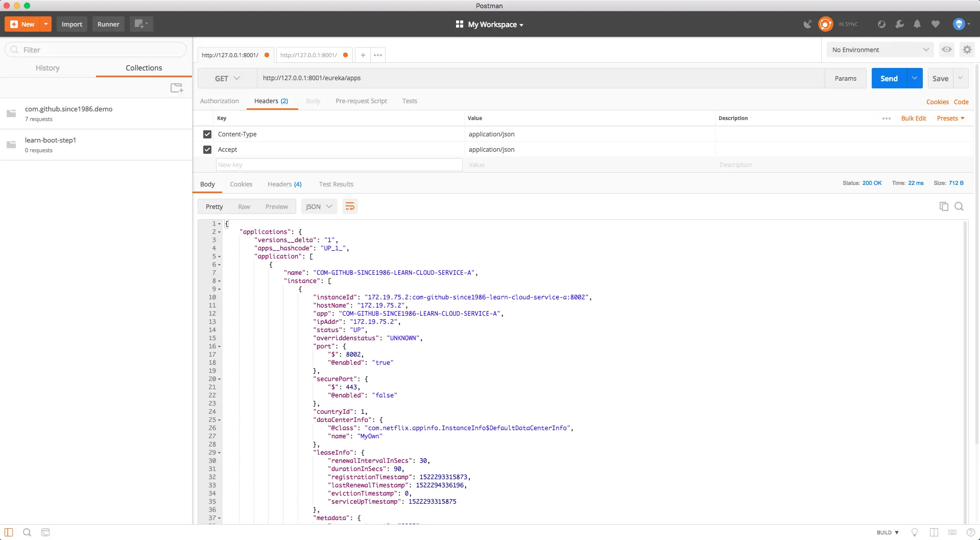Collapse the leaseInfo object on line 29
The width and height of the screenshot is (980, 540).
(x=220, y=453)
